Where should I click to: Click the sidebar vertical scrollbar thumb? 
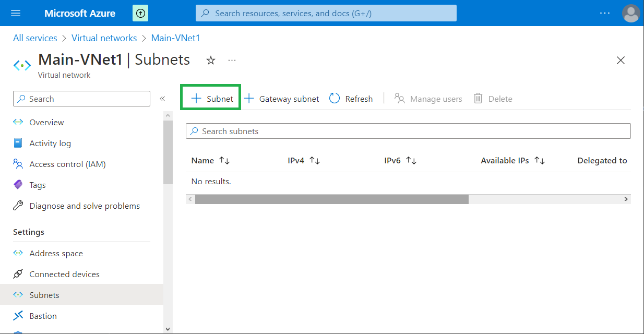168,152
